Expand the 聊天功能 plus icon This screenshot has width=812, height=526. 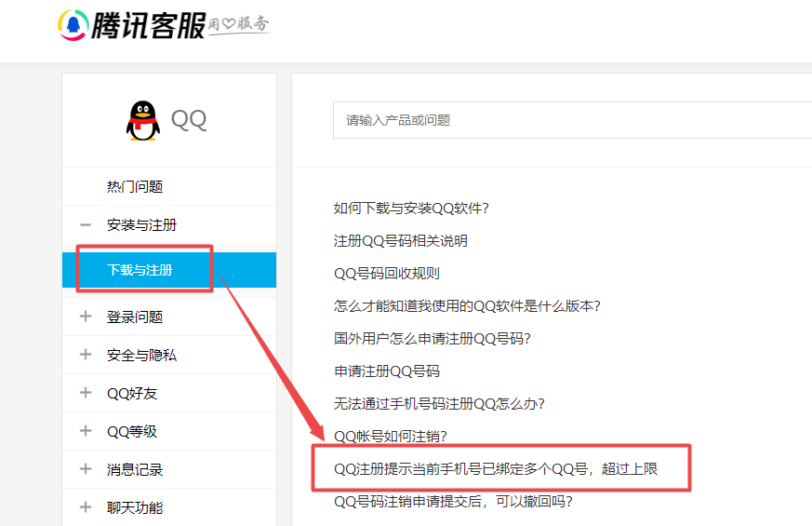86,506
